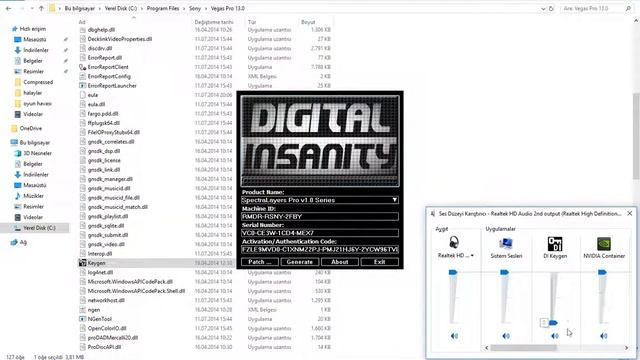This screenshot has width=640, height=360.
Task: Select gnsdk_playlist.dll in the file list
Action: pyautogui.click(x=108, y=216)
